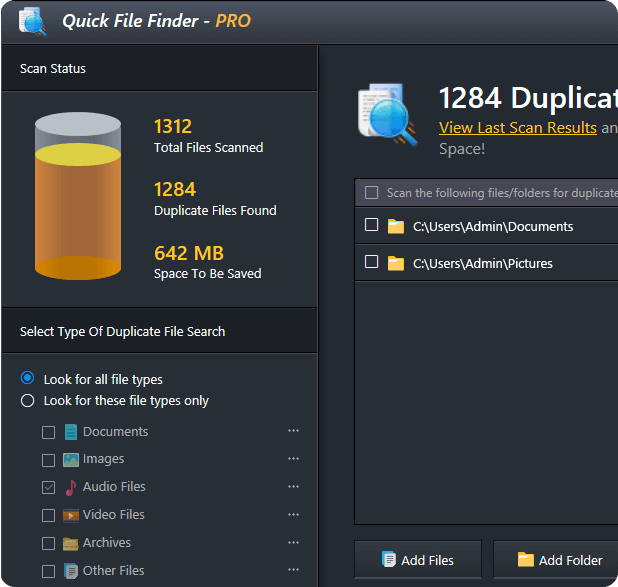Click the Add Folder button
This screenshot has height=587, width=618.
558,560
